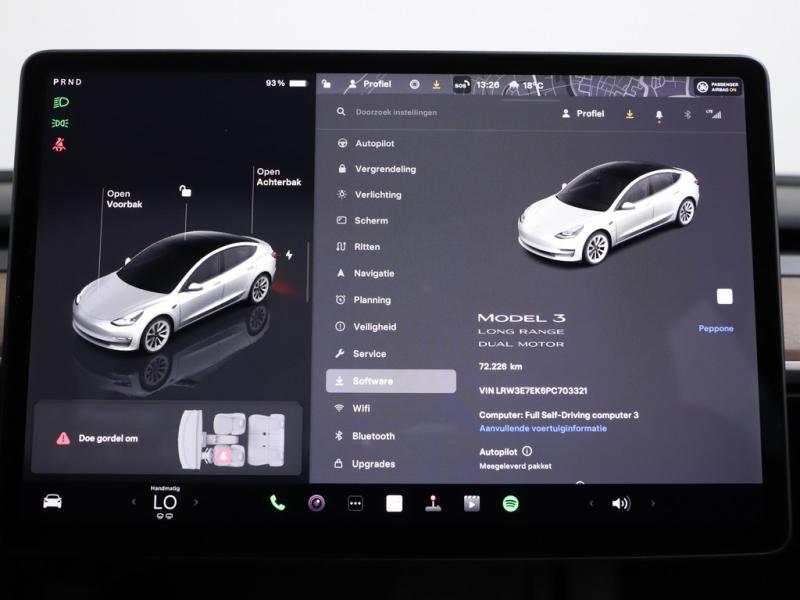Lower volume with the left chevron
The width and height of the screenshot is (800, 600).
[x=591, y=504]
